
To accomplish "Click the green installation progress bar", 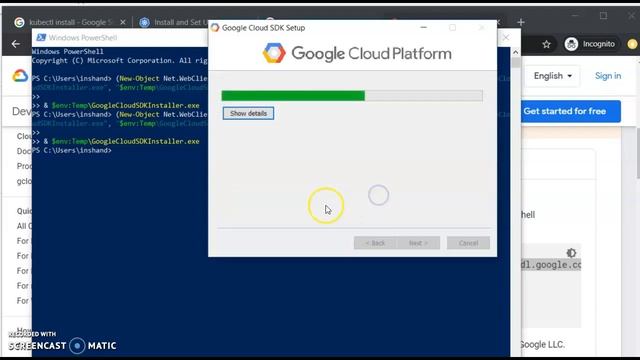I will pos(352,96).
